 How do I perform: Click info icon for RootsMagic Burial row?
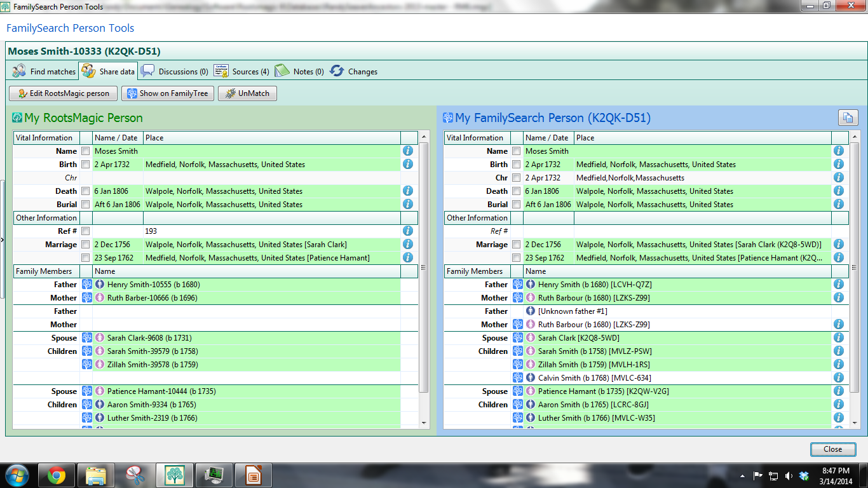(x=408, y=205)
